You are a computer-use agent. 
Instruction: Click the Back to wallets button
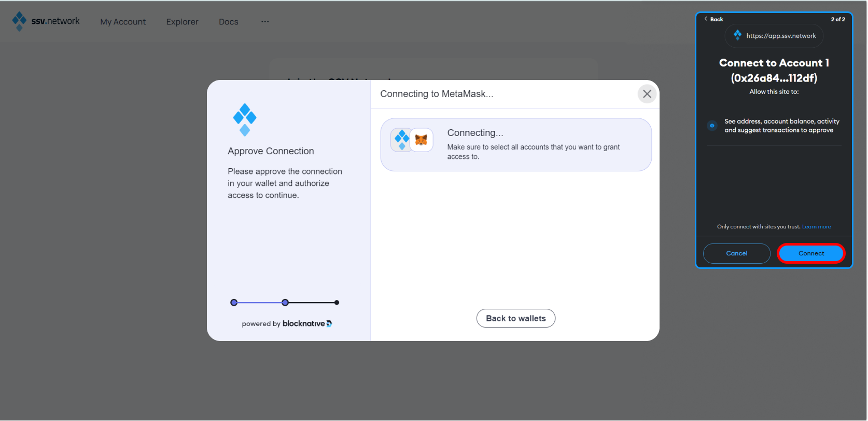click(516, 318)
